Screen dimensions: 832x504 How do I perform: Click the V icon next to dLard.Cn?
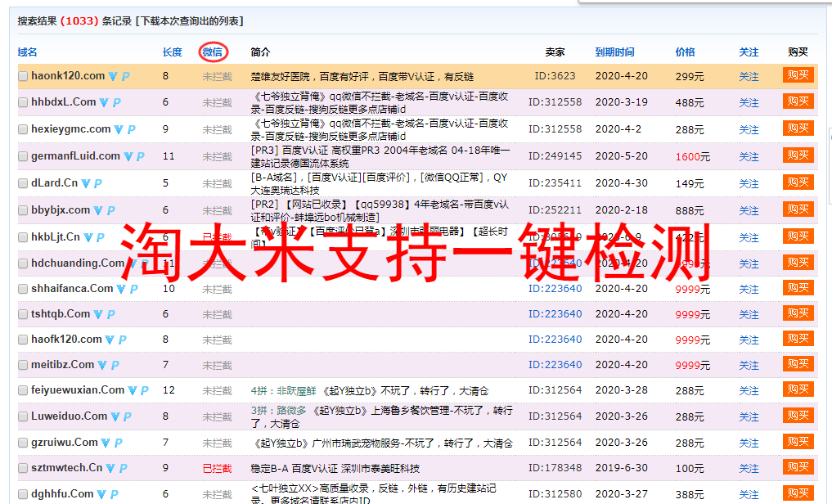coord(85,182)
